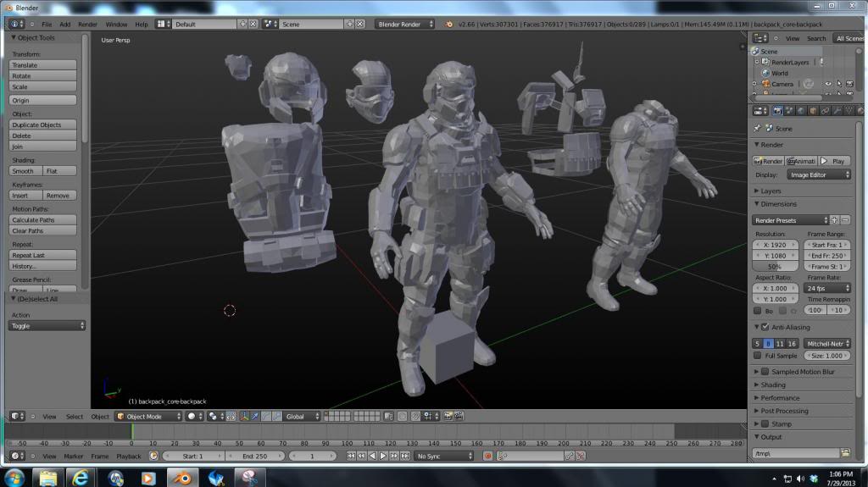Click the output folder browse icon
The height and width of the screenshot is (487, 868).
(844, 453)
